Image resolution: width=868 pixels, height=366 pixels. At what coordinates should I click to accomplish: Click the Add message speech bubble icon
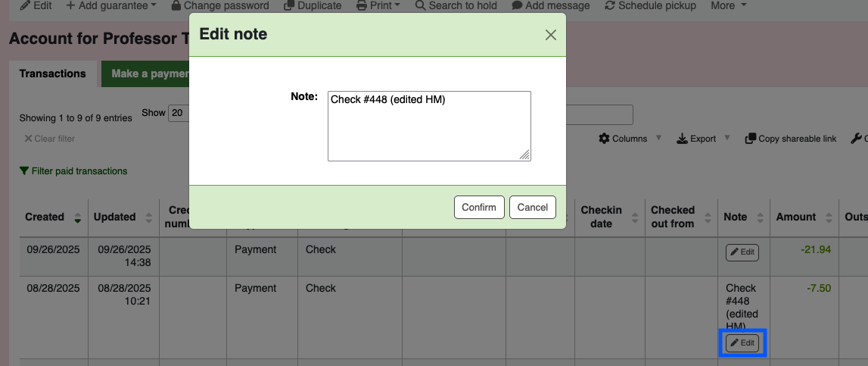517,5
